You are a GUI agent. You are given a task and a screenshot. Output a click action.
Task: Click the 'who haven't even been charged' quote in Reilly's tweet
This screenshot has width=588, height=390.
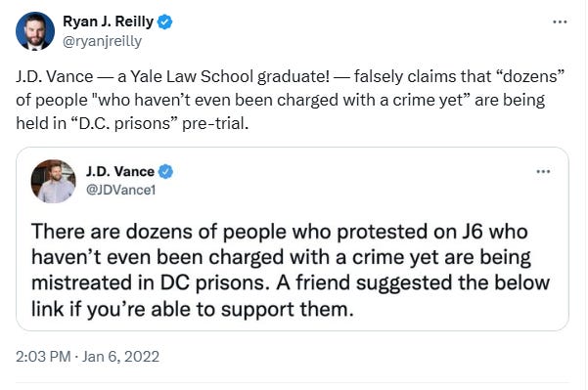(280, 100)
